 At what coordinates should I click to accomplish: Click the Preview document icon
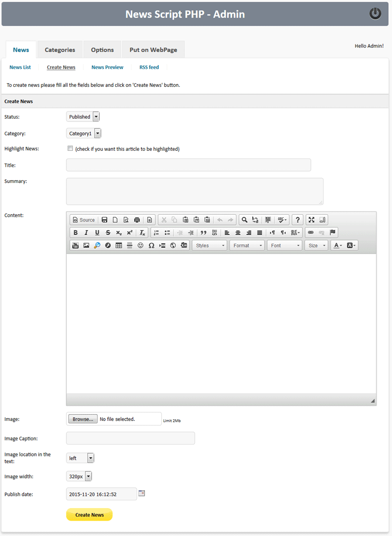[x=126, y=220]
